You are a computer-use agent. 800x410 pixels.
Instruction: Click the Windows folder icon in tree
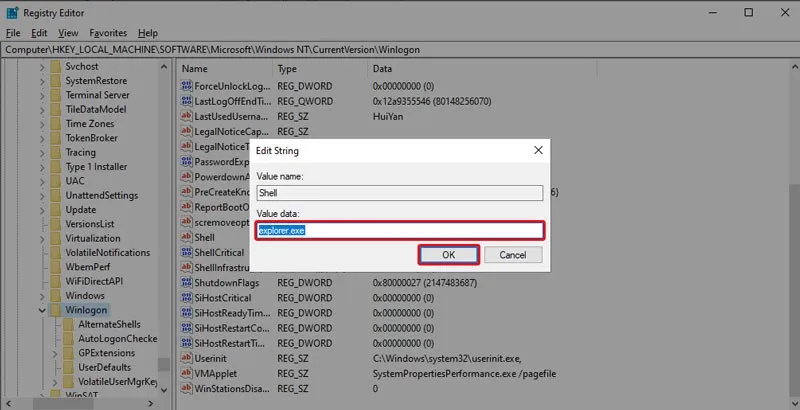pyautogui.click(x=56, y=296)
